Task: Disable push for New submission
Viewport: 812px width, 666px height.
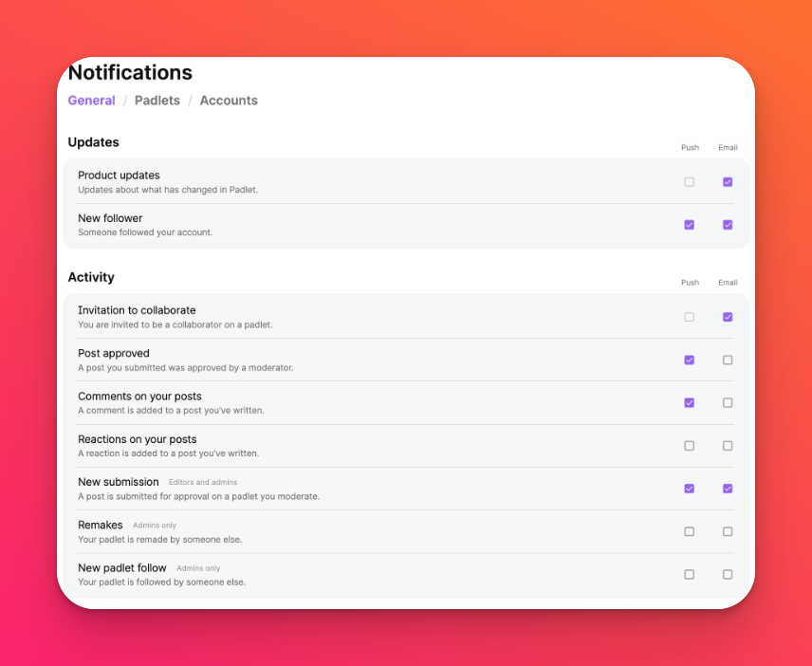Action: [689, 489]
